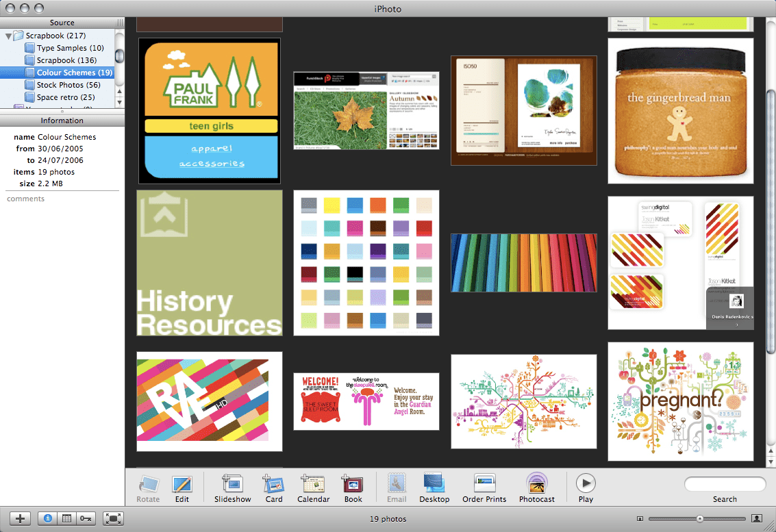Click the album name Colour Schemes value
The height and width of the screenshot is (532, 776).
(x=67, y=137)
